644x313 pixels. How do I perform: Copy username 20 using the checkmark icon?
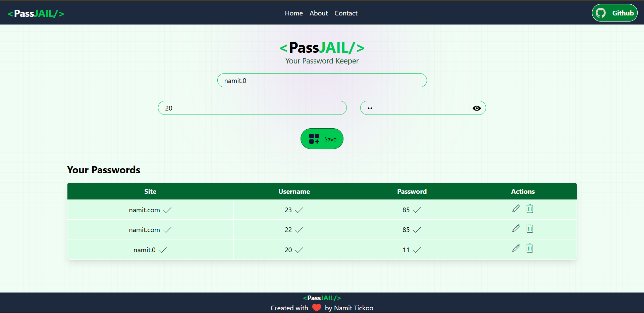299,250
